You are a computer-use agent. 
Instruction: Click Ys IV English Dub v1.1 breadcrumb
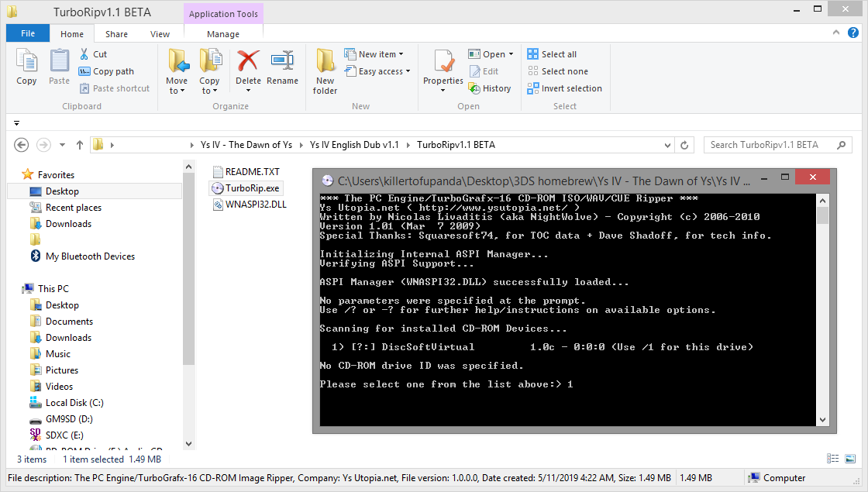coord(354,145)
